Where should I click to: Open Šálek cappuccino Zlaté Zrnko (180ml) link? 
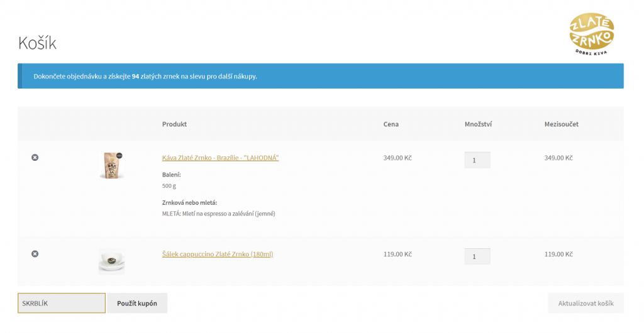point(217,254)
